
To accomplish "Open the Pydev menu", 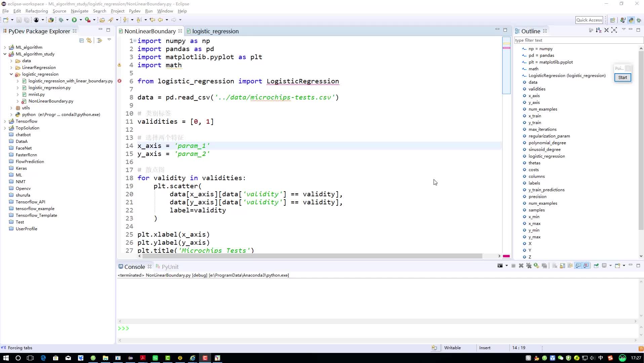I will pos(134,11).
